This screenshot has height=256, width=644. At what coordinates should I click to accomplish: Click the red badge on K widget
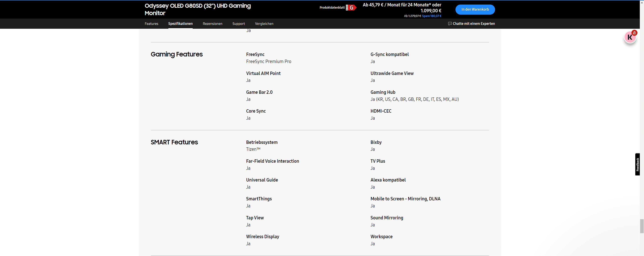point(634,33)
